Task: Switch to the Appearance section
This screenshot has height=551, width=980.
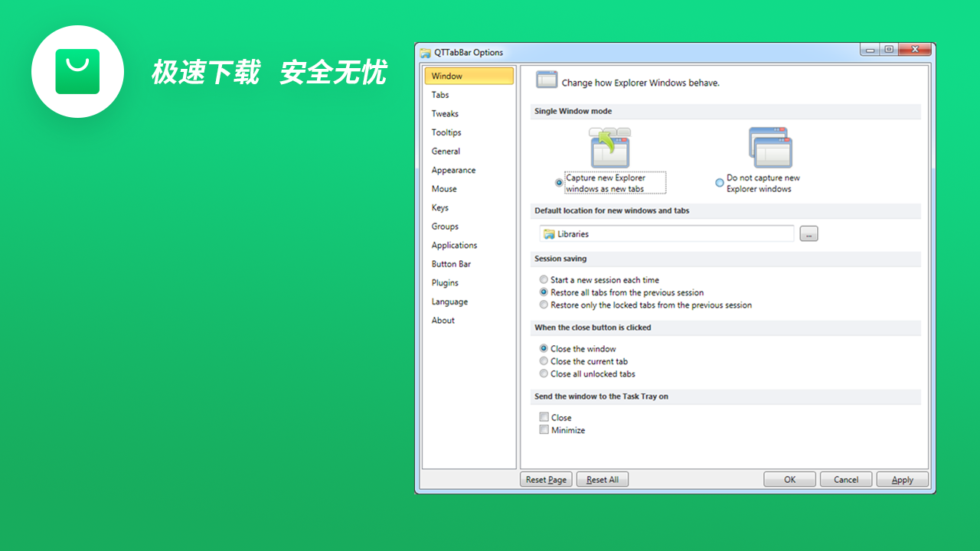Action: [453, 170]
